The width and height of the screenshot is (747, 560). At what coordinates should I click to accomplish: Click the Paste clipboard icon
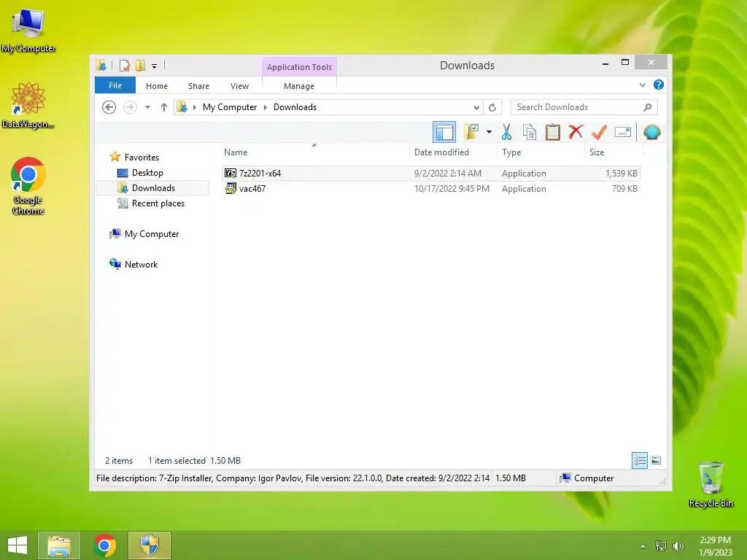pyautogui.click(x=553, y=132)
